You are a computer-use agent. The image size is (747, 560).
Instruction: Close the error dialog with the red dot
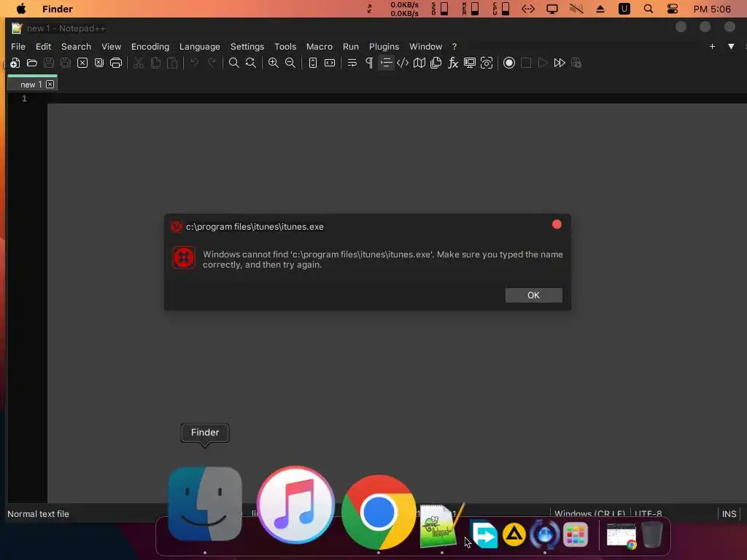click(x=557, y=225)
